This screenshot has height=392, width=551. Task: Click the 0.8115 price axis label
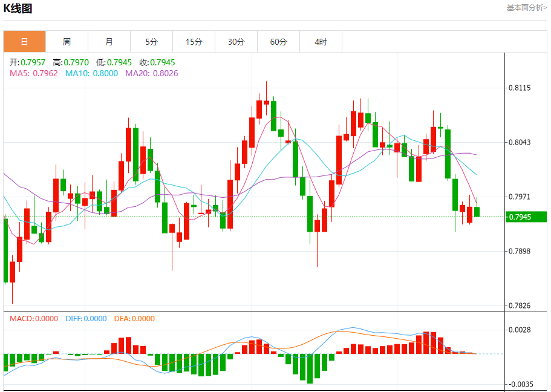(520, 88)
